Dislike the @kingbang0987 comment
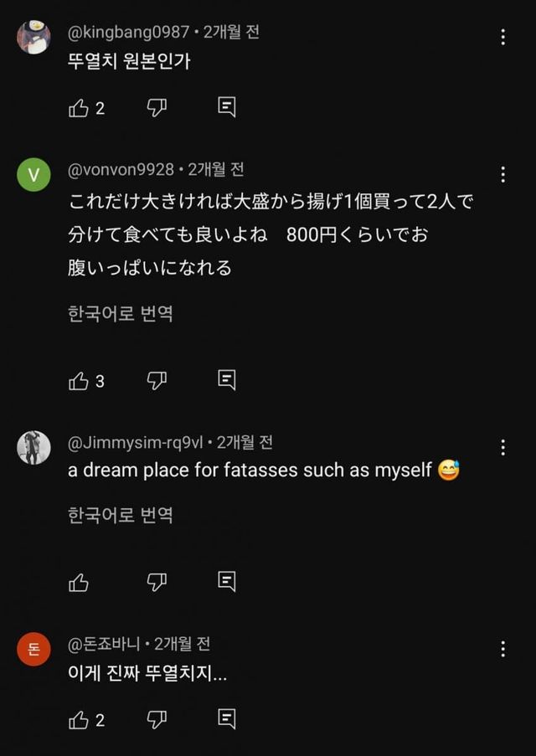Image resolution: width=536 pixels, height=756 pixels. (157, 107)
